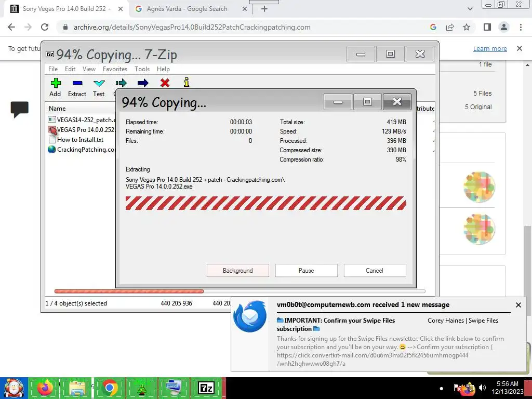Bookmark this page with star icon
Image resolution: width=532 pixels, height=399 pixels.
coord(467,27)
